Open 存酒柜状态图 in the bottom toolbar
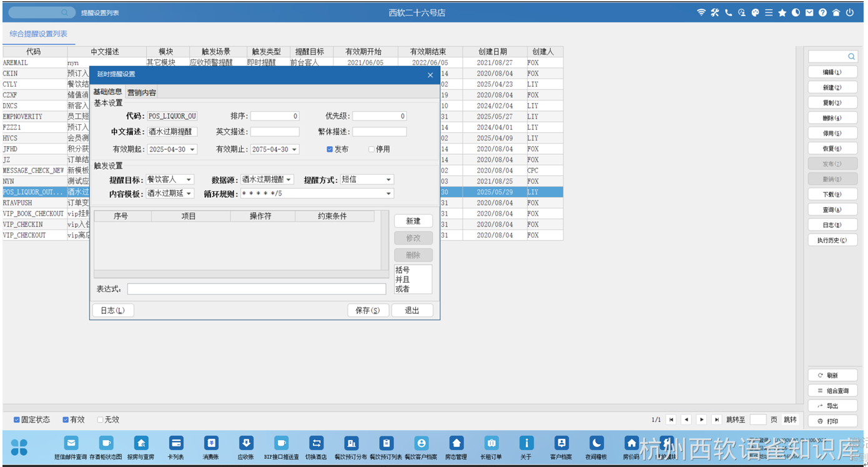 tap(106, 448)
